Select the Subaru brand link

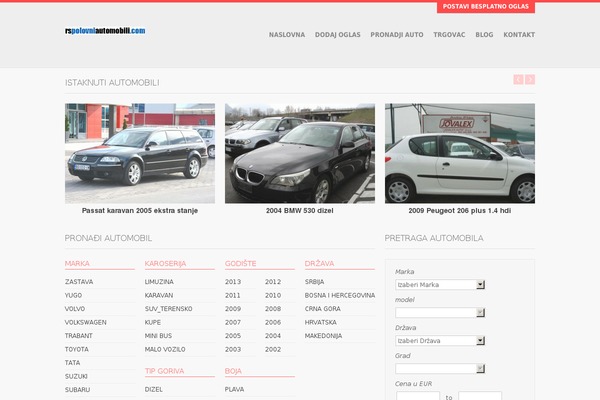pyautogui.click(x=77, y=390)
